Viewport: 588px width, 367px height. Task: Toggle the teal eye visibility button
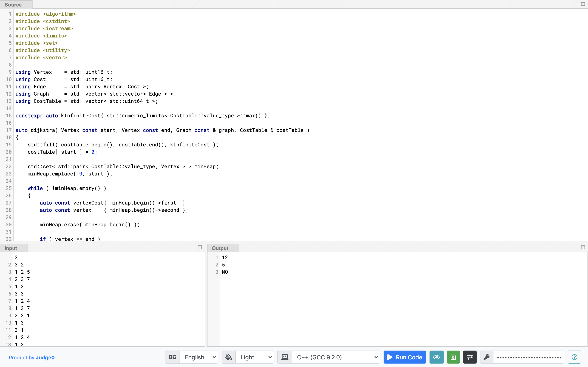coord(436,357)
